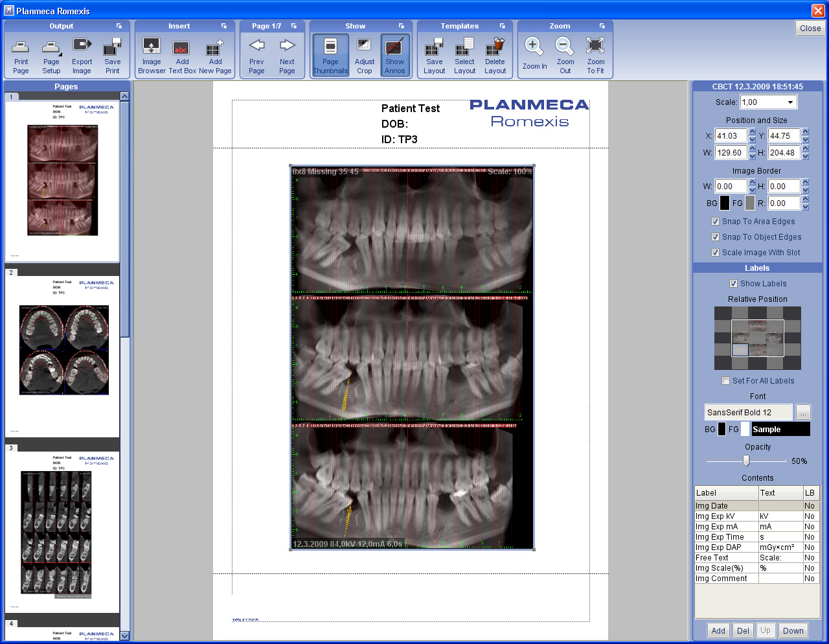The image size is (829, 644).
Task: Select Img Exp kV row
Action: click(x=757, y=516)
